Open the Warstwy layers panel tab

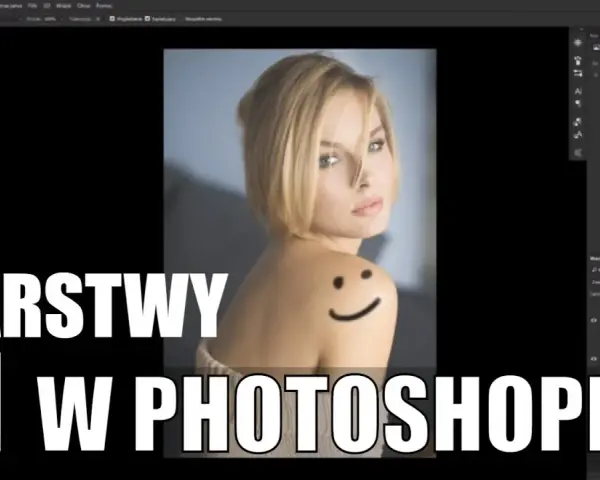(x=595, y=259)
